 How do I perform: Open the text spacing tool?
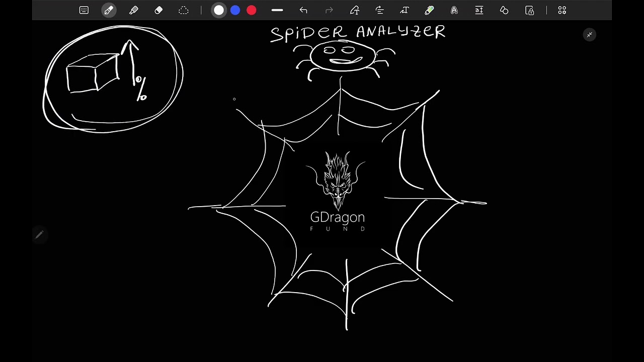(479, 10)
